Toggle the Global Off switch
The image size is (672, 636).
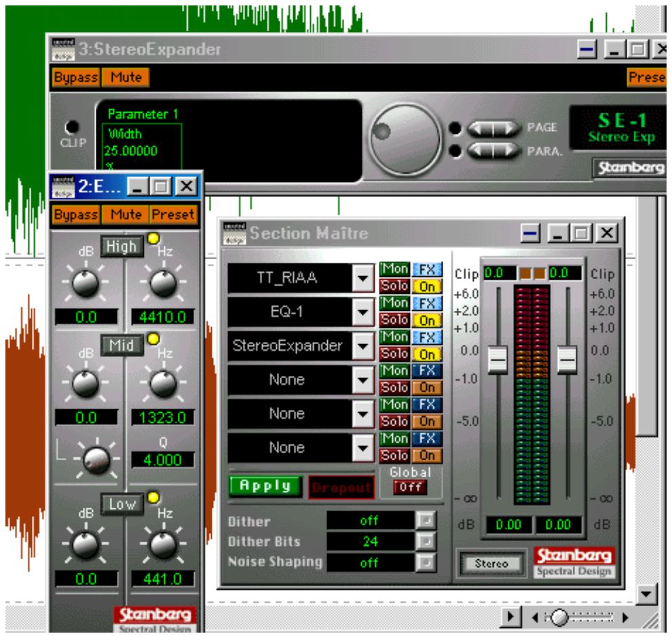(410, 487)
